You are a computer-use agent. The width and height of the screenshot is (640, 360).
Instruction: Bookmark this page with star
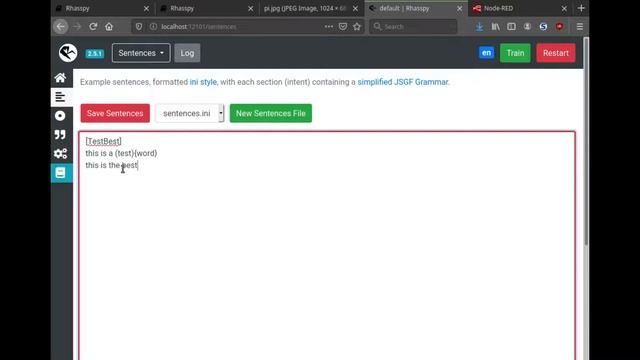pyautogui.click(x=357, y=27)
